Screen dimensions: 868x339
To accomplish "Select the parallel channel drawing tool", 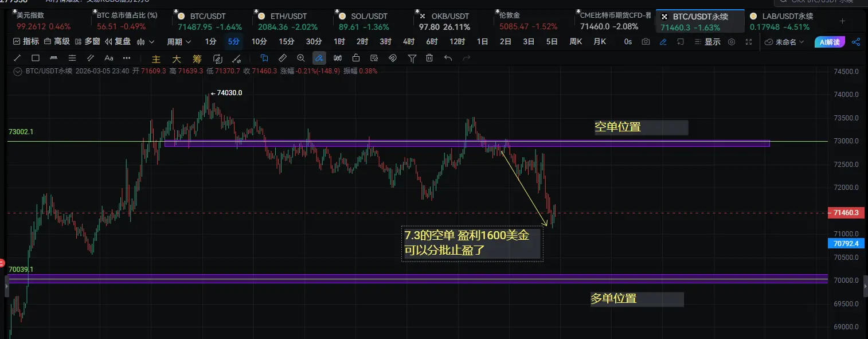I will pyautogui.click(x=91, y=58).
